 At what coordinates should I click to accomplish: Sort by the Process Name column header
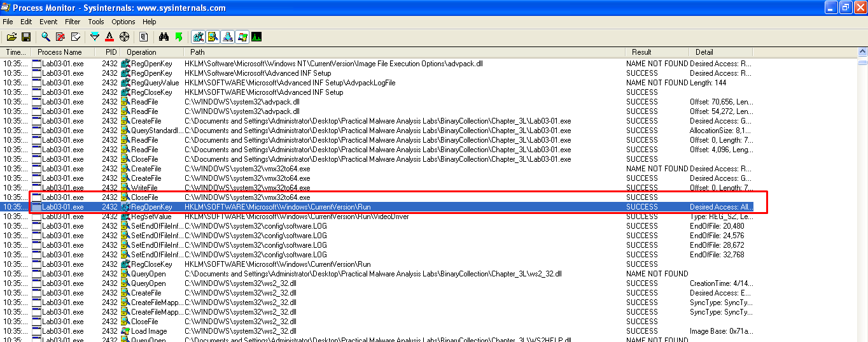point(62,52)
